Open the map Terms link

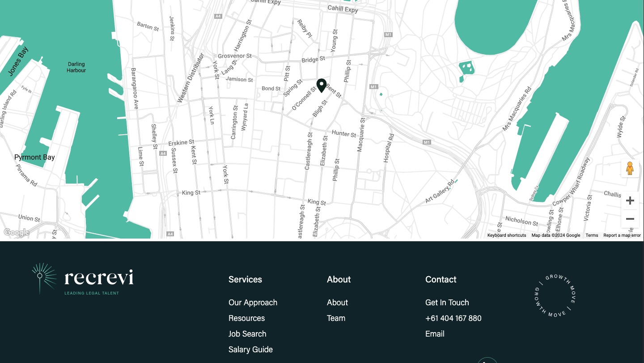pos(591,235)
